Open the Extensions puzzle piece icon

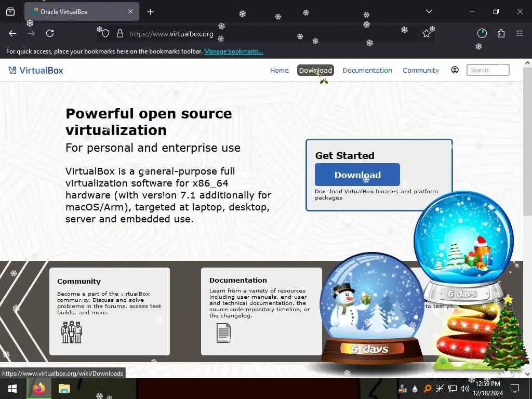click(x=501, y=33)
